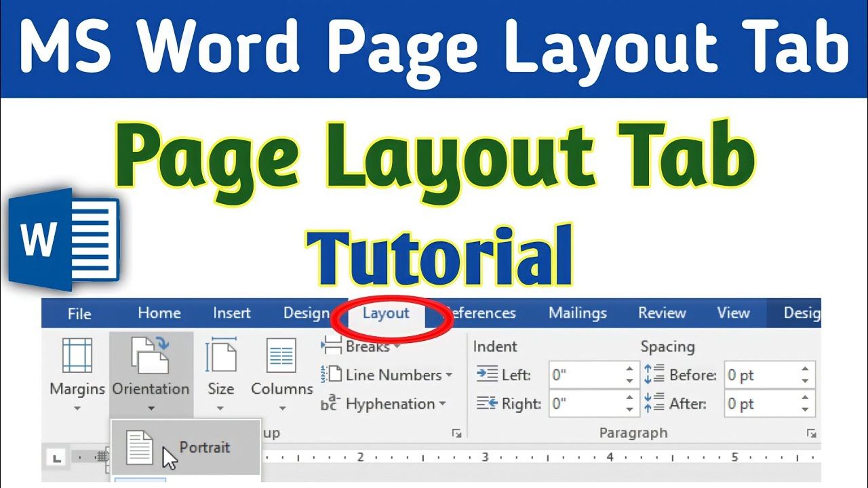The width and height of the screenshot is (868, 488).
Task: Click the Indent Left arrow icon
Action: tap(487, 375)
